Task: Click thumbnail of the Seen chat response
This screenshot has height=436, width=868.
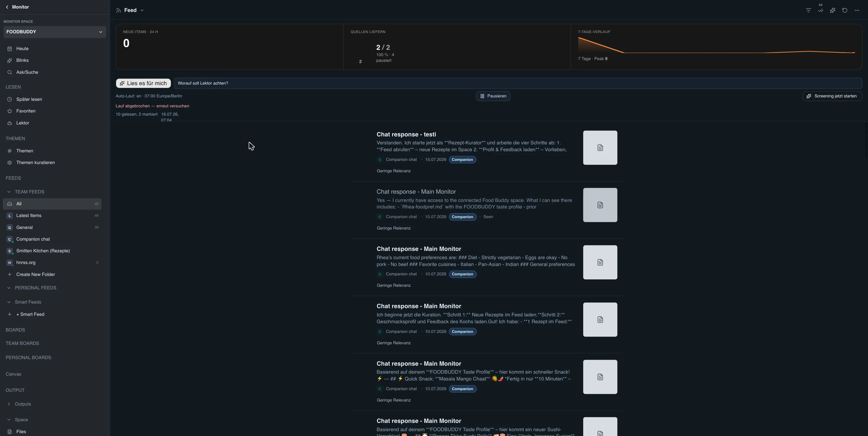Action: pos(600,205)
